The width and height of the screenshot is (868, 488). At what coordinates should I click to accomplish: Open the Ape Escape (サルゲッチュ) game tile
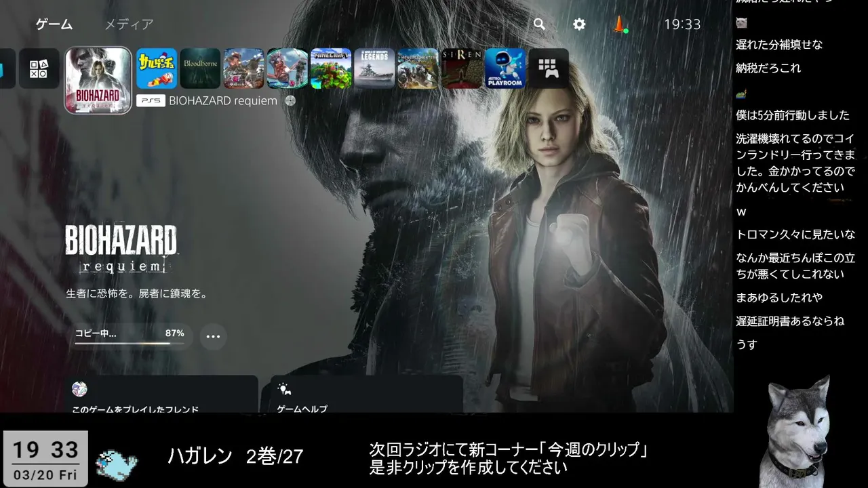point(157,68)
